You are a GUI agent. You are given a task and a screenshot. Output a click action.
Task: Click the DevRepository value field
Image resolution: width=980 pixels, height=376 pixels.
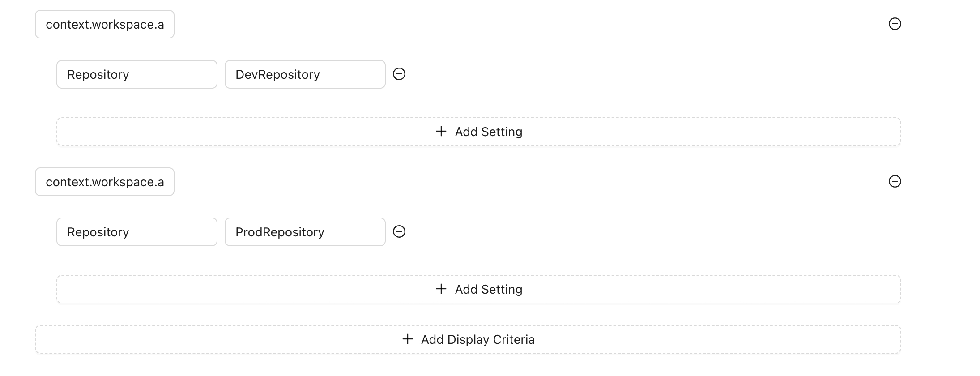[305, 74]
